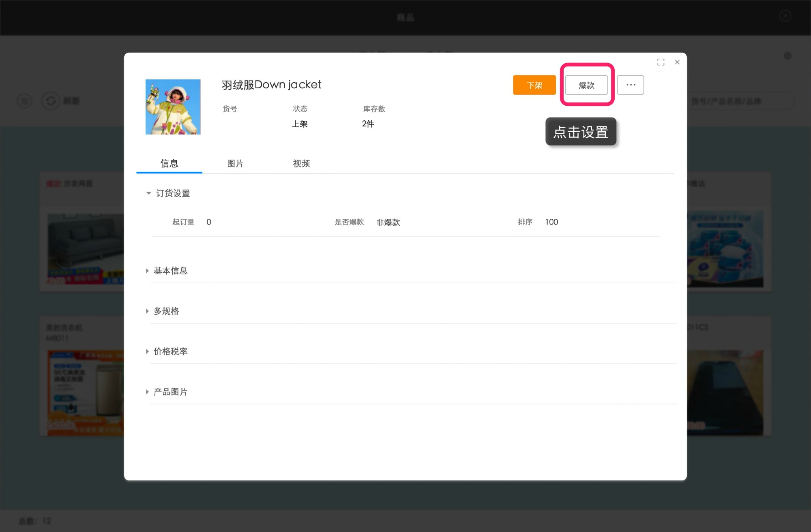This screenshot has height=532, width=811.
Task: Close the background 商品 window
Action: tap(785, 16)
